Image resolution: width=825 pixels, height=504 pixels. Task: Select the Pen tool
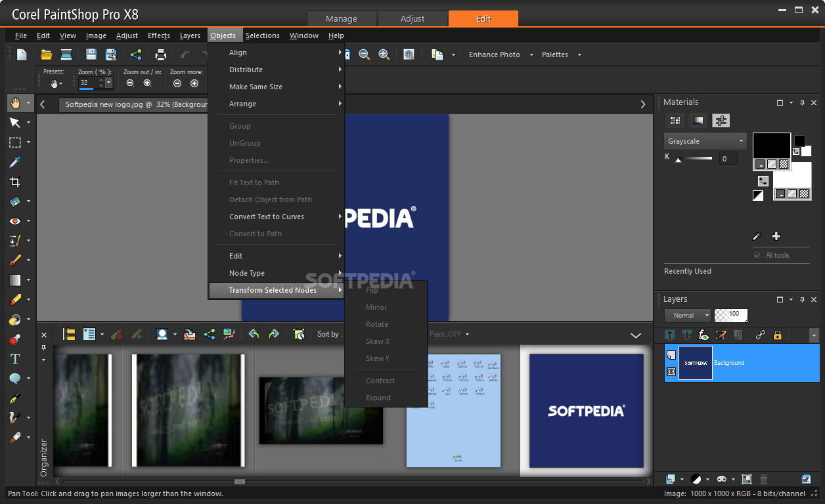pos(15,398)
